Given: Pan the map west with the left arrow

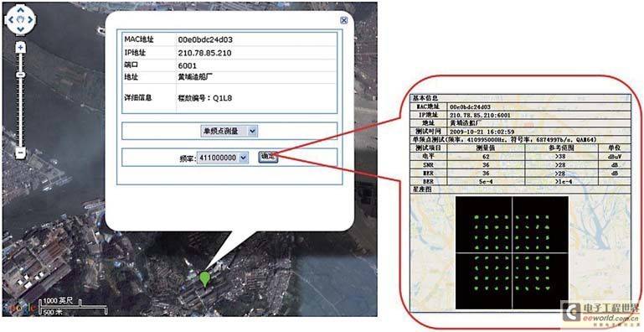Looking at the screenshot, I should click(x=11, y=19).
